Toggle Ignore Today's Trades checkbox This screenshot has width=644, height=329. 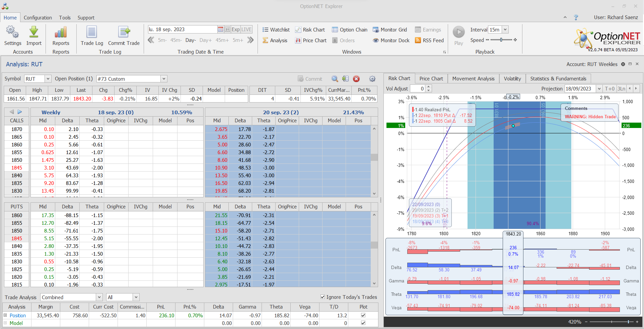(x=323, y=297)
